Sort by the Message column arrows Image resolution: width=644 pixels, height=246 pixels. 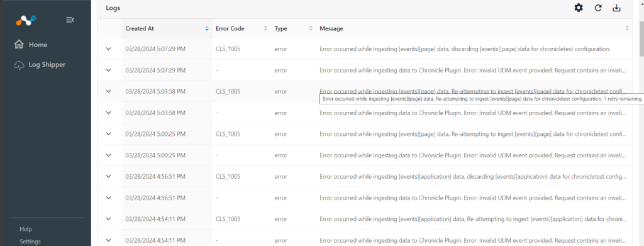(x=627, y=29)
